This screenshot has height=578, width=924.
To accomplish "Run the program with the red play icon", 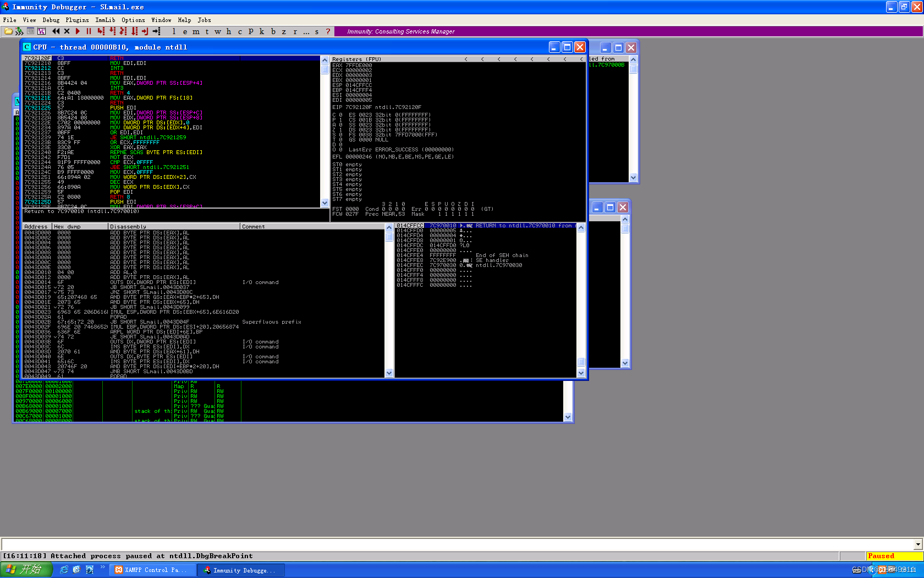I will coord(78,31).
